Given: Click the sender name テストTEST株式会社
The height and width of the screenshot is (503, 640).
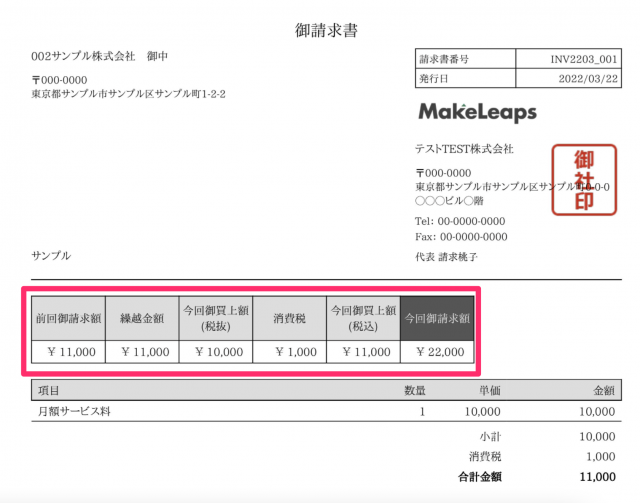Looking at the screenshot, I should pos(464,149).
